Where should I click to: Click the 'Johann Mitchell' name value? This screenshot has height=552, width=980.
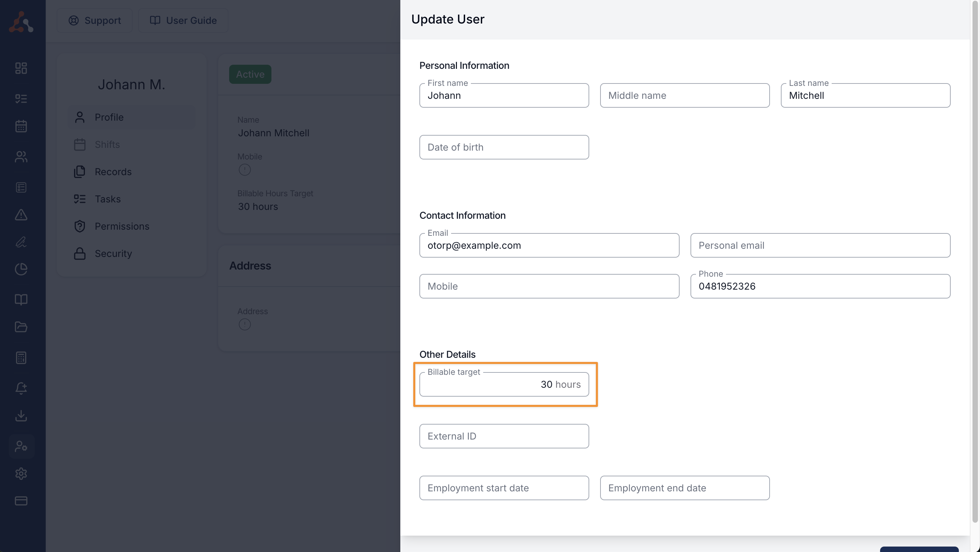click(273, 133)
